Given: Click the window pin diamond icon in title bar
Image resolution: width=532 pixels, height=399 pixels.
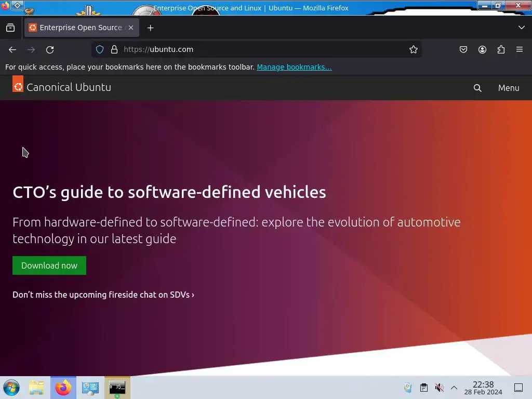Looking at the screenshot, I should coord(18,5).
